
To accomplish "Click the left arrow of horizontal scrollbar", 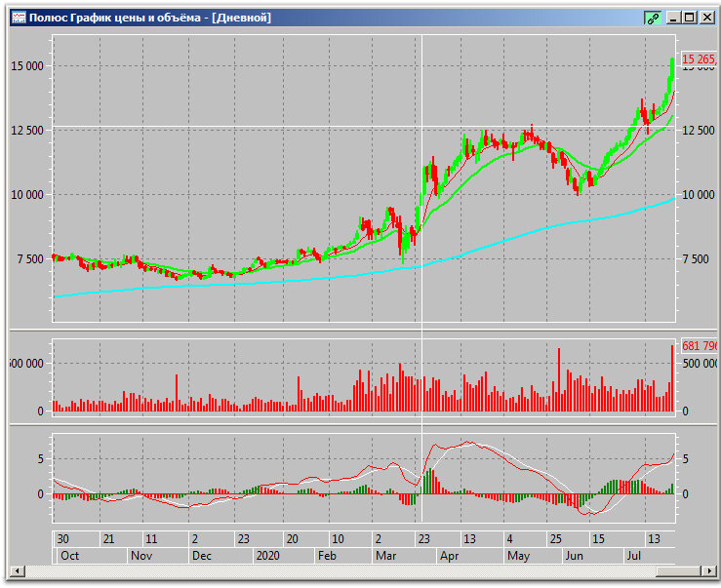I will [x=18, y=571].
